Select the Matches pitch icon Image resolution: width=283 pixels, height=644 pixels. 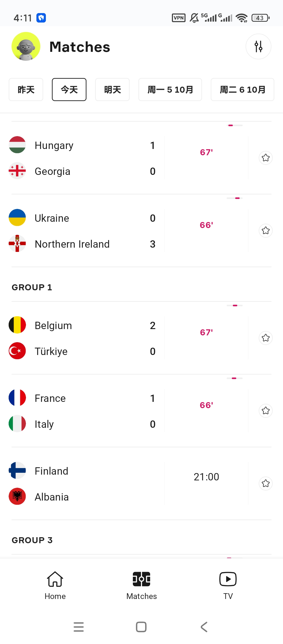(141, 579)
